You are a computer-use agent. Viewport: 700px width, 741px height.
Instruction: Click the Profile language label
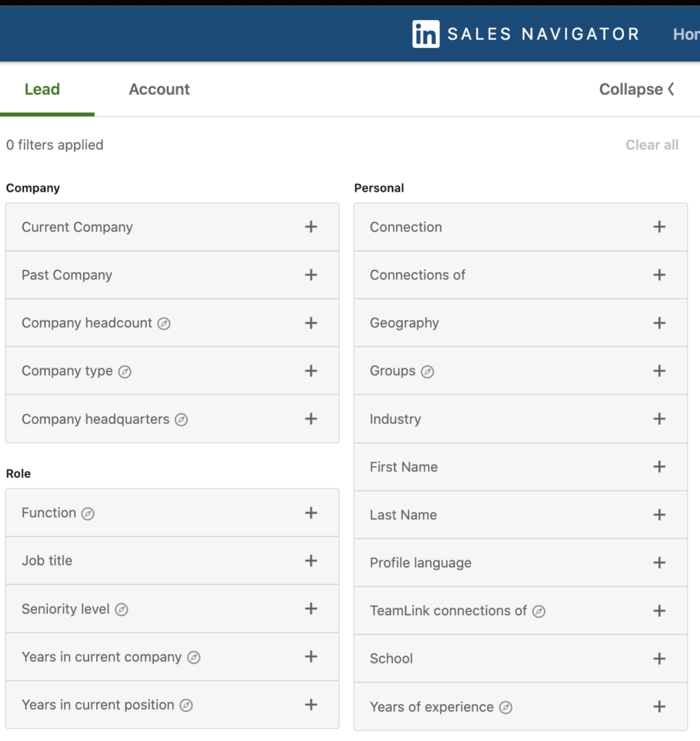coord(420,563)
